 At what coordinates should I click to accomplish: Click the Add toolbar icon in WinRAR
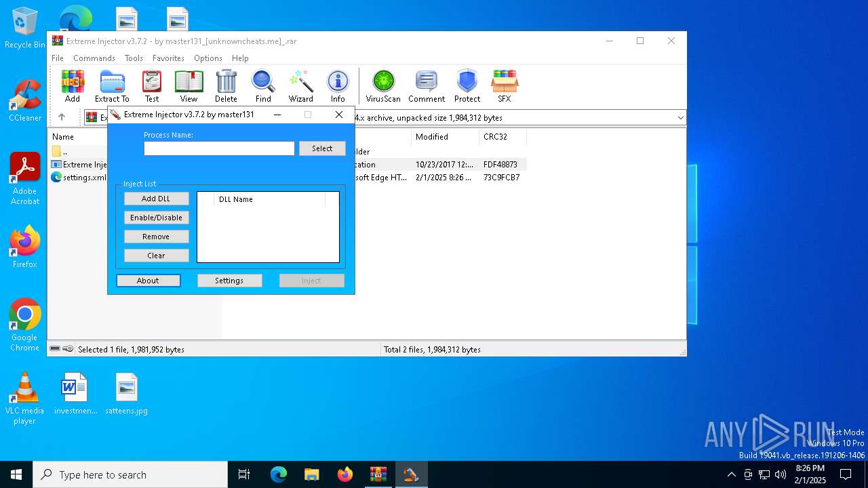click(x=73, y=86)
